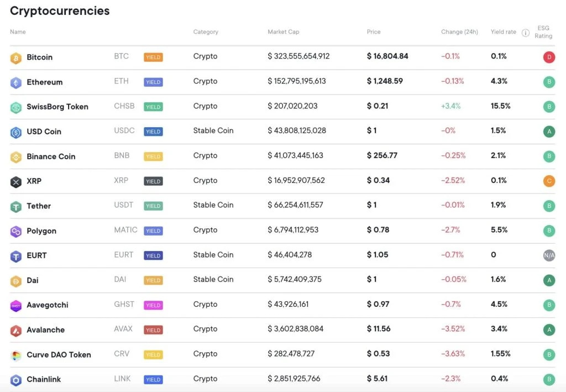This screenshot has height=392, width=566.
Task: Click the Chainlink logo icon
Action: click(x=17, y=379)
